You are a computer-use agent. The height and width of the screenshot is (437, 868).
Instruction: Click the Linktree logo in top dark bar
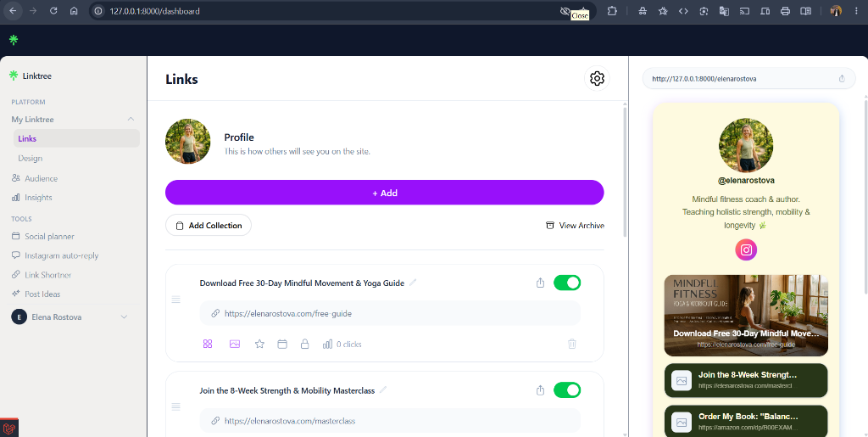tap(14, 39)
